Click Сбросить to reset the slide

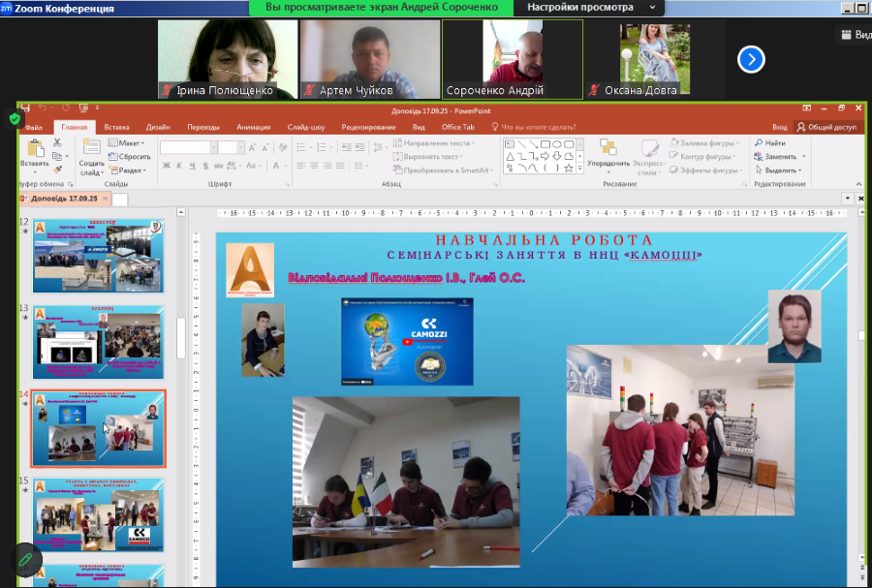pos(130,157)
